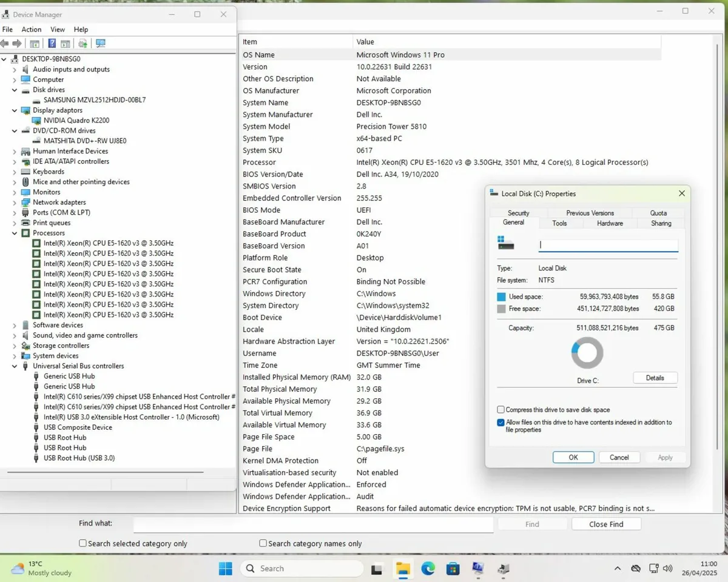Open the Windows Start button

[225, 569]
